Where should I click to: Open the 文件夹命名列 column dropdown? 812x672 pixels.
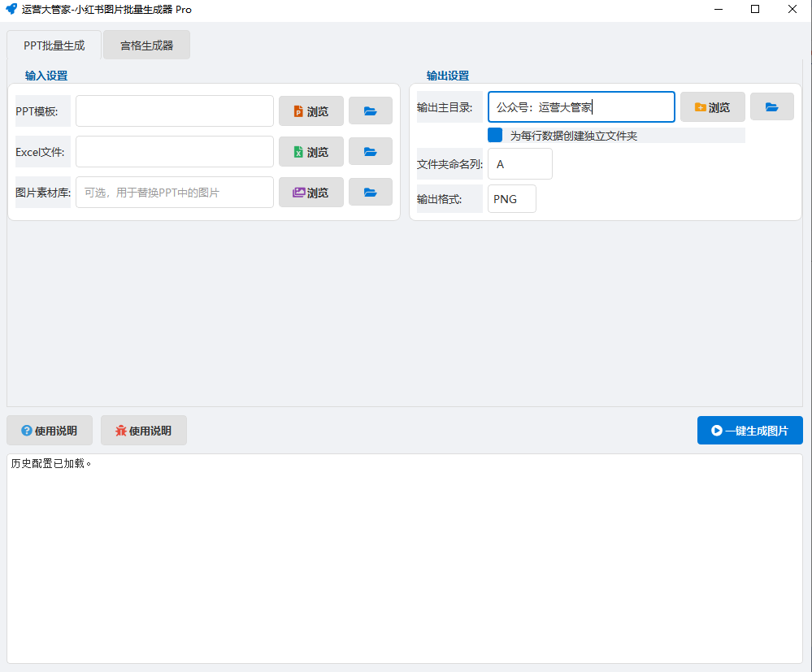[520, 164]
